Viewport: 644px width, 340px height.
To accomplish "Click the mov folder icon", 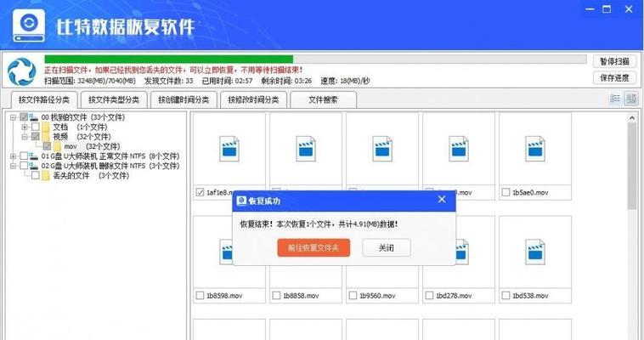I will (57, 146).
